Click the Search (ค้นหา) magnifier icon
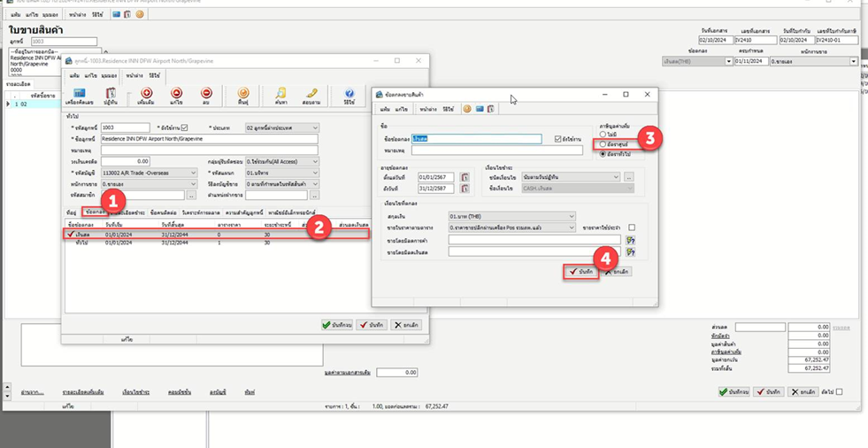This screenshot has width=868, height=448. (x=280, y=96)
